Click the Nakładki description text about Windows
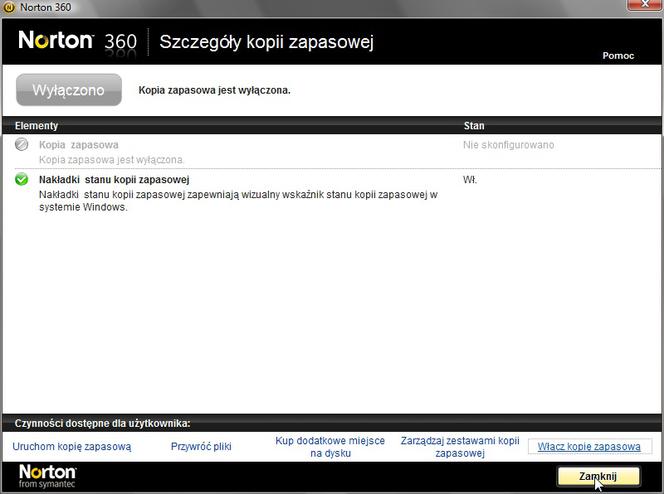Viewport: 664px width, 494px height. (x=238, y=201)
